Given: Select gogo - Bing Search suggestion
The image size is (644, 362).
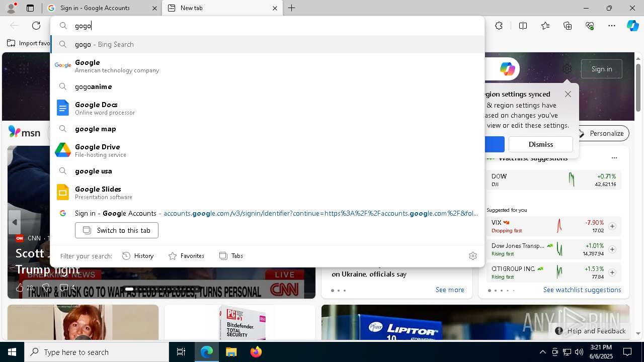Looking at the screenshot, I should coord(267,44).
